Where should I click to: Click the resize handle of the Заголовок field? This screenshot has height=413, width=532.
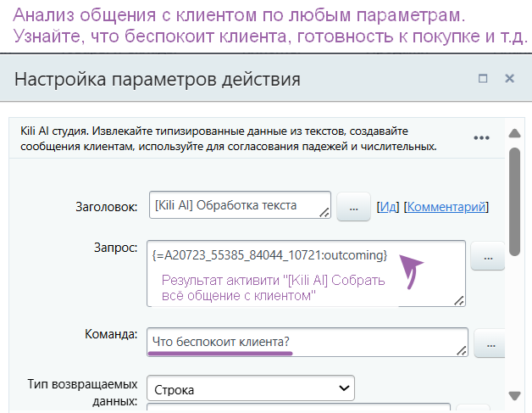324,214
